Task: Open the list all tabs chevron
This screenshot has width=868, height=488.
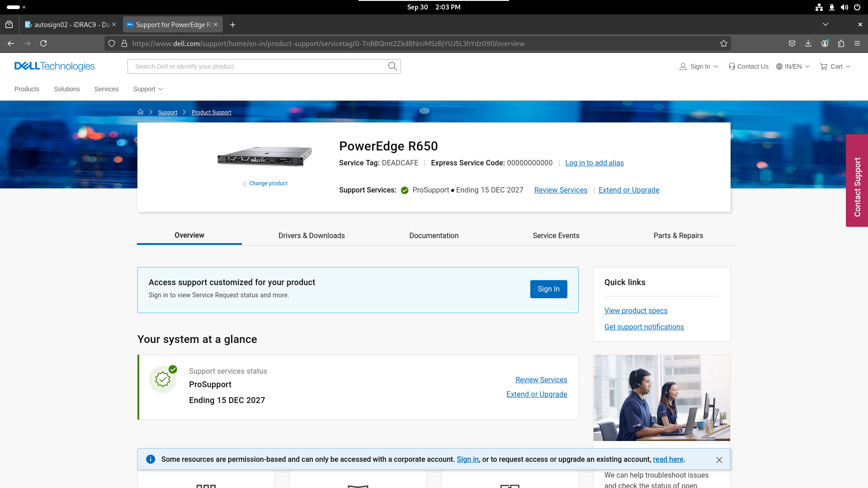Action: [x=826, y=24]
